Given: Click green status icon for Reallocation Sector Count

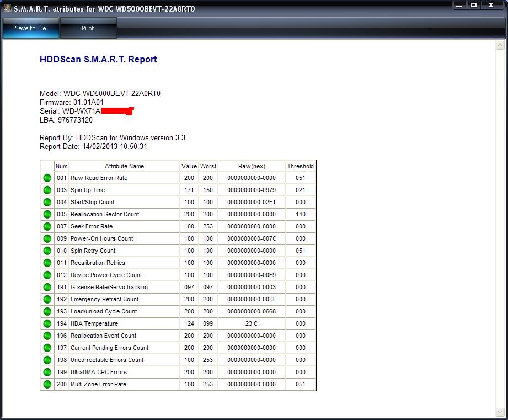Looking at the screenshot, I should pos(47,214).
